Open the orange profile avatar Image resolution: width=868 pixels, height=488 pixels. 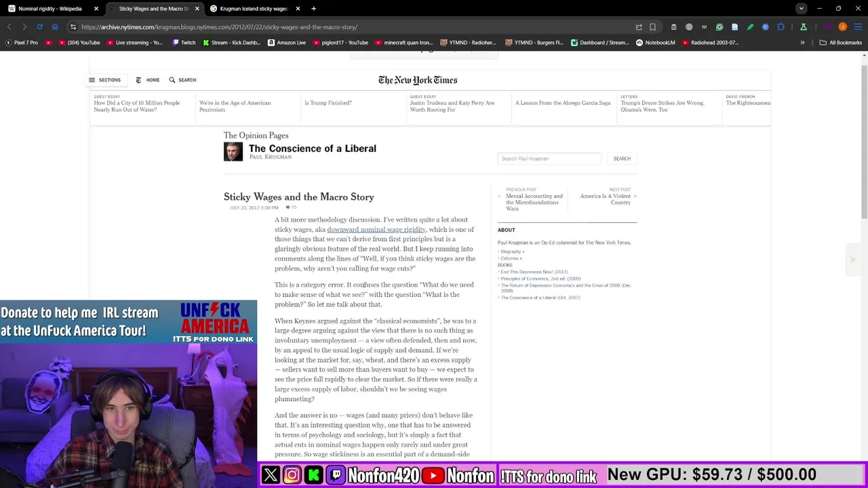point(842,27)
